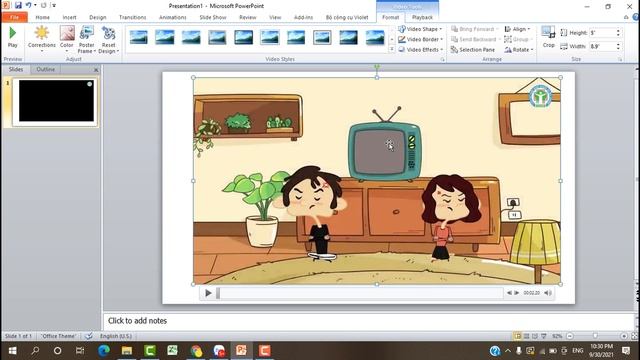Increase the Height stepper value
Image resolution: width=640 pixels, height=360 pixels.
(x=618, y=30)
